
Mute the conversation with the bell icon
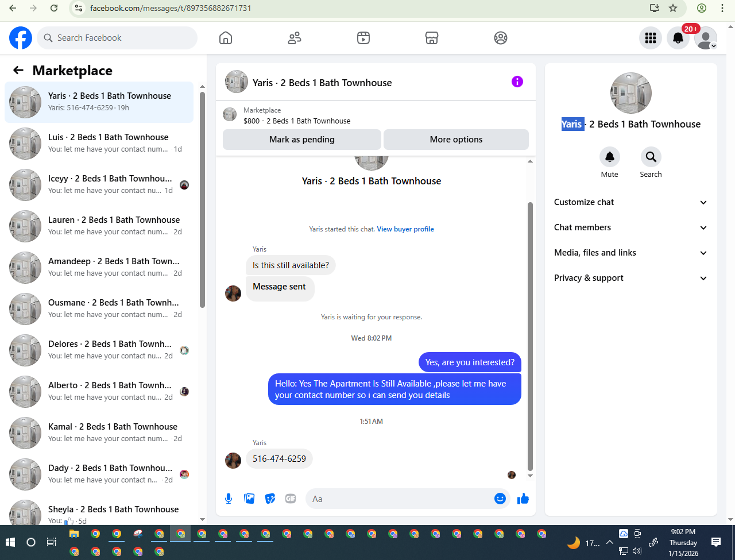610,157
